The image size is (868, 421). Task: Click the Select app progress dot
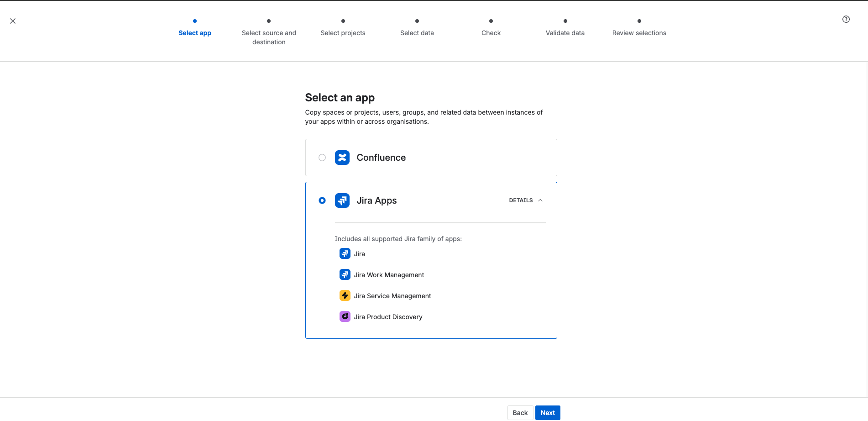195,21
